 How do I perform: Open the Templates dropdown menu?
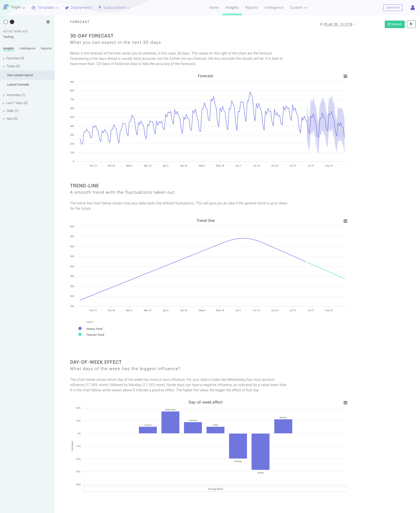[x=45, y=7]
